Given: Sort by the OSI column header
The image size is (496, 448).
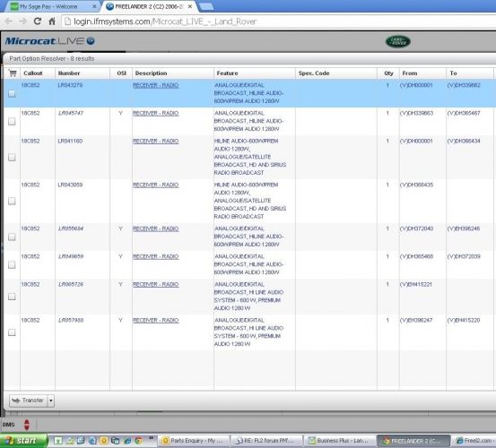Looking at the screenshot, I should (x=121, y=73).
